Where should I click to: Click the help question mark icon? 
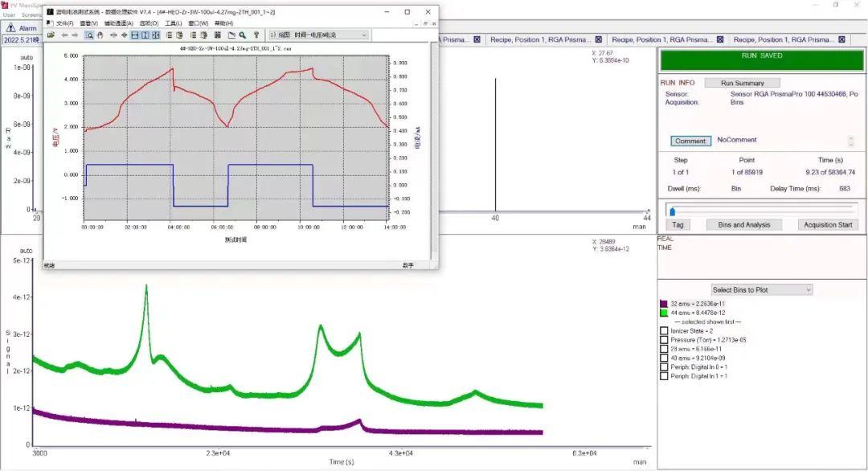tap(256, 35)
